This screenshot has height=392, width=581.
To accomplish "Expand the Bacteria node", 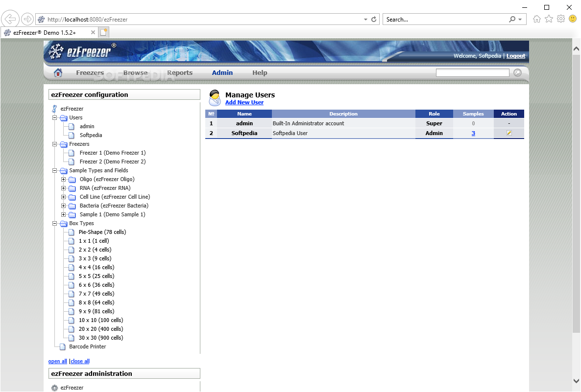I will click(x=63, y=206).
